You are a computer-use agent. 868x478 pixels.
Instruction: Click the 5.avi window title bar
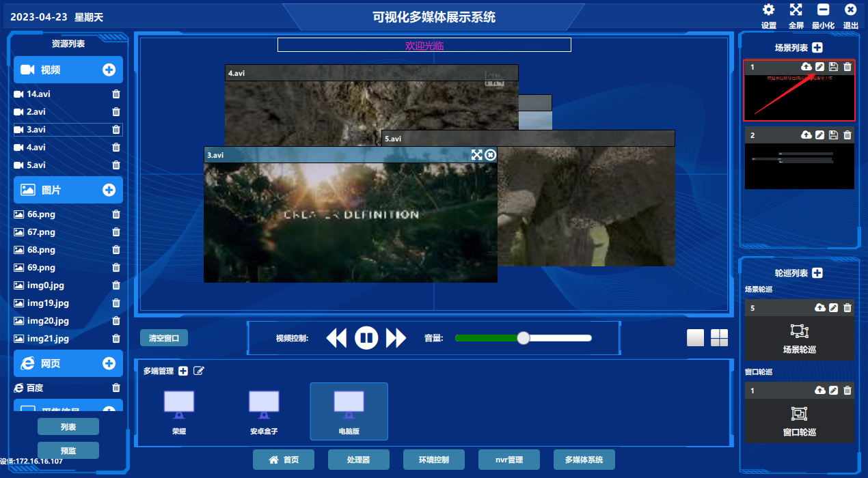(528, 138)
